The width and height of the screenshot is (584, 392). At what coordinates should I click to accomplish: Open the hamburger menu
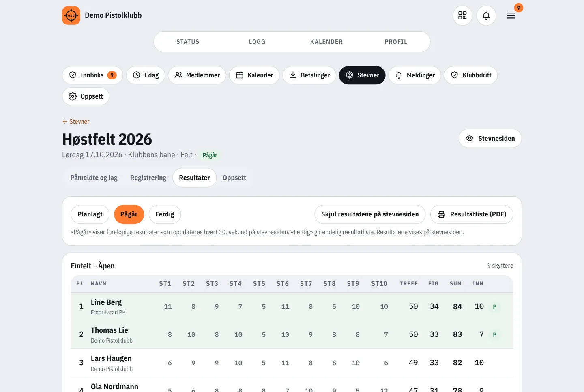[511, 15]
